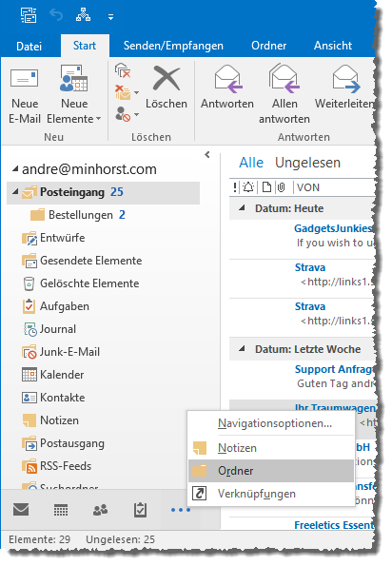Click the Neue E-Mail button
This screenshot has width=392, height=566.
pos(24,94)
